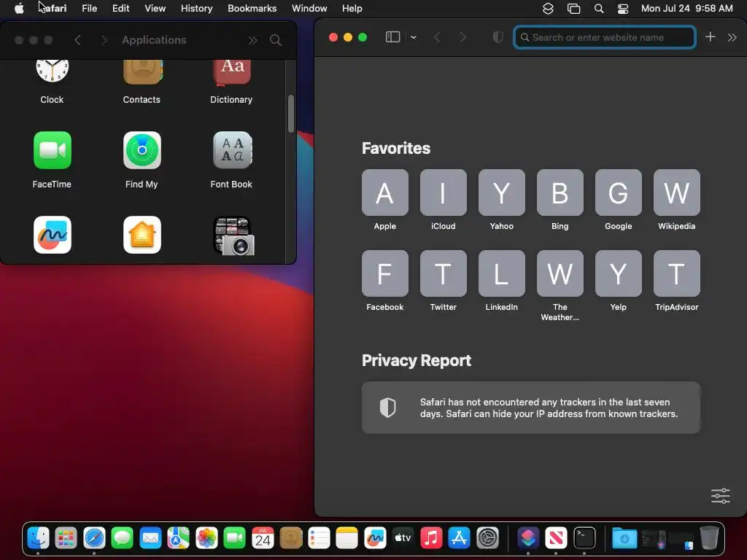The image size is (747, 560).
Task: Open Calendar from the Dock
Action: pos(263,538)
